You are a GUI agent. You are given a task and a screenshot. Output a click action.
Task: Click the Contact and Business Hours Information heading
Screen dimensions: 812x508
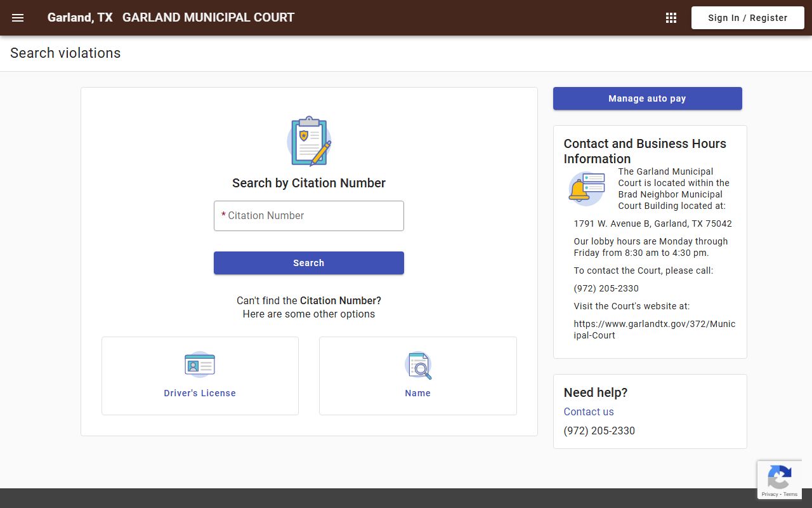pos(645,151)
